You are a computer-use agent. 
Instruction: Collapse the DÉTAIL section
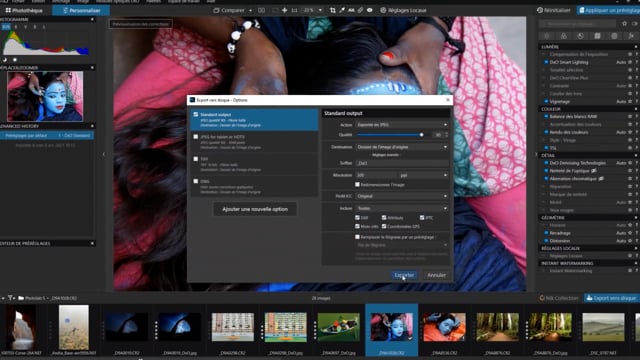pyautogui.click(x=636, y=156)
